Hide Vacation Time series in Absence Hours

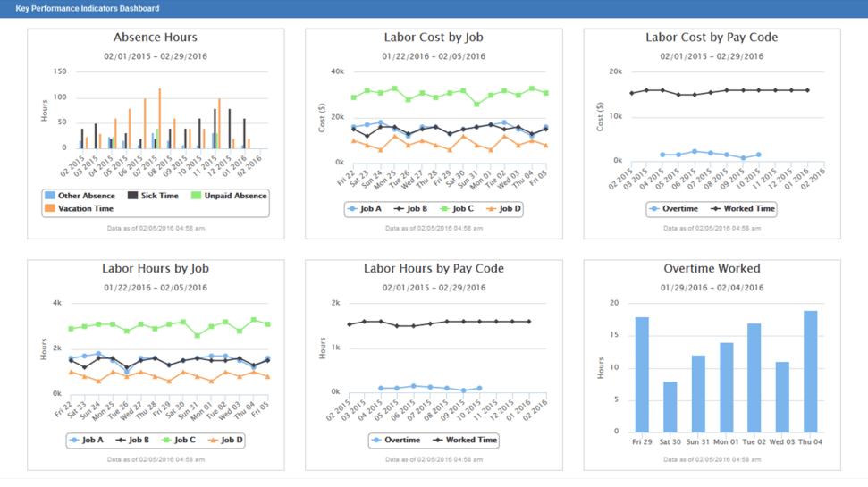coord(85,208)
